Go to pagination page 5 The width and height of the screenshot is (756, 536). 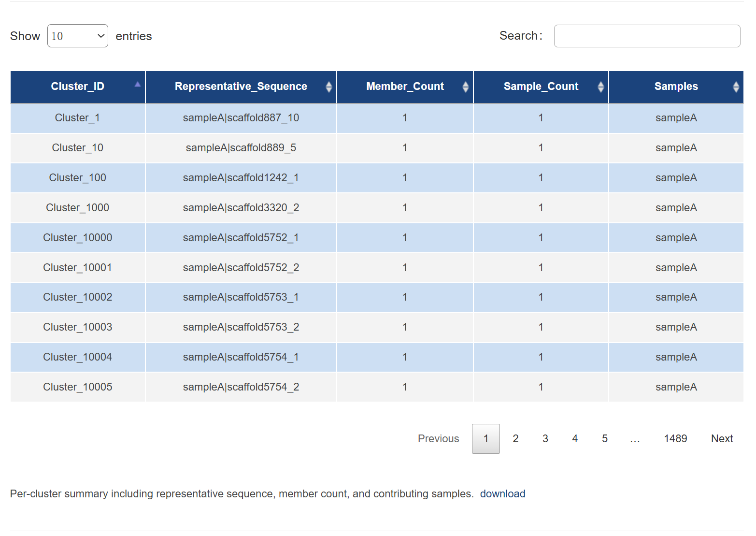605,438
